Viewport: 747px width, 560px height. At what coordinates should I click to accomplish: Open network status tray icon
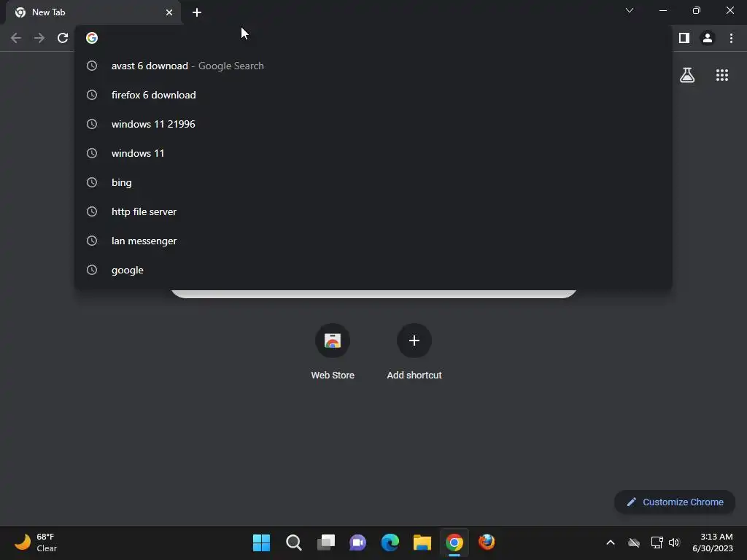click(x=657, y=542)
